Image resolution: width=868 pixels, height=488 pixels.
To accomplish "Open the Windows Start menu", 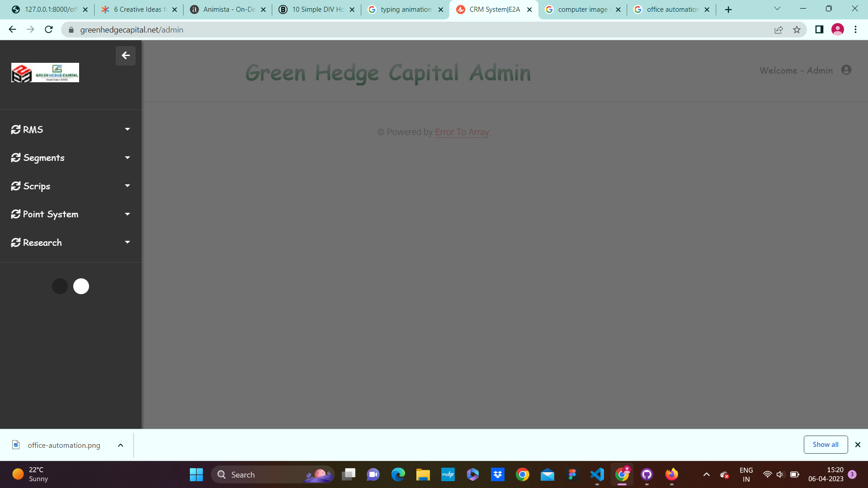I will (x=196, y=474).
